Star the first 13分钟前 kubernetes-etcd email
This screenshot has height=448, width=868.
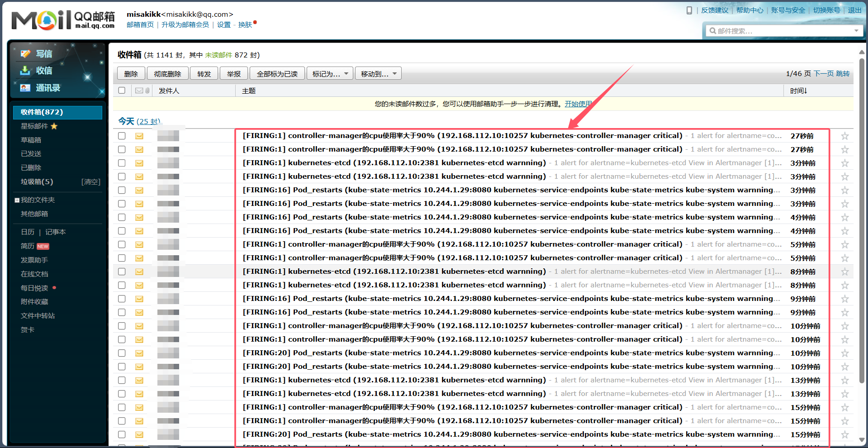coord(844,380)
